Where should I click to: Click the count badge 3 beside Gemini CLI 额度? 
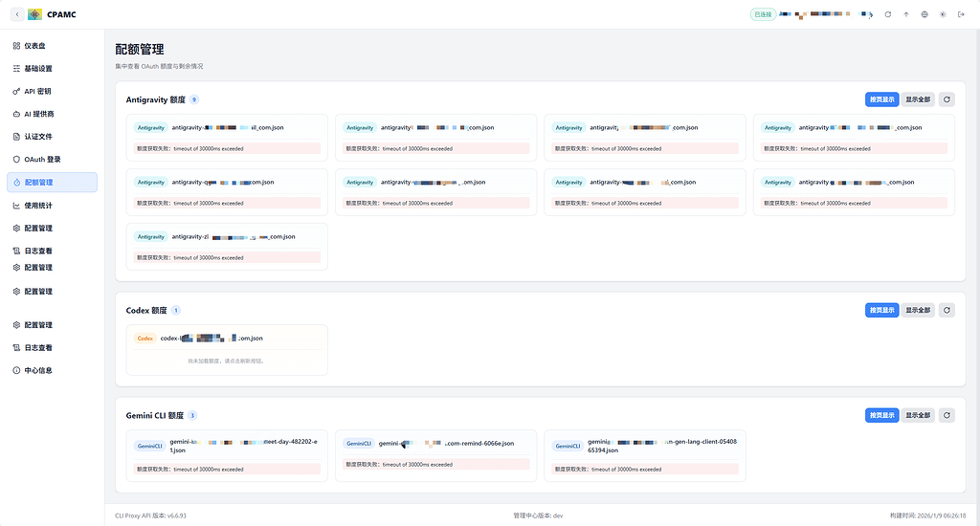(x=192, y=415)
